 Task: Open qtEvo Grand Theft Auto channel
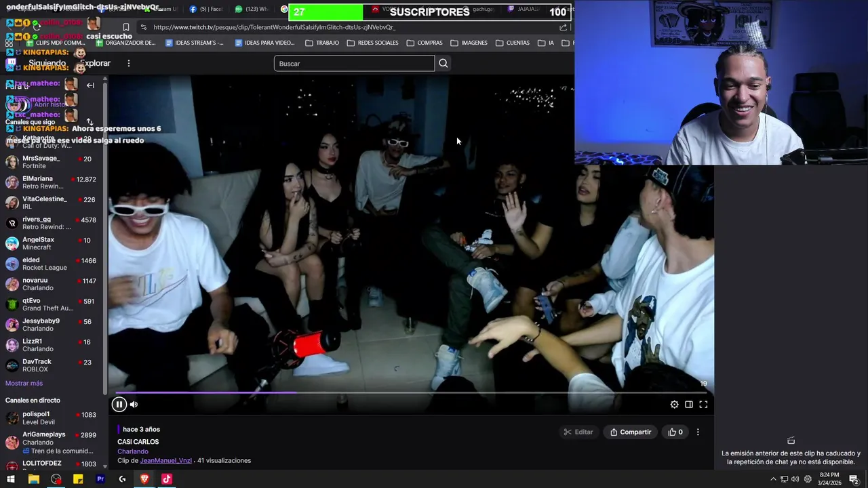click(51, 304)
